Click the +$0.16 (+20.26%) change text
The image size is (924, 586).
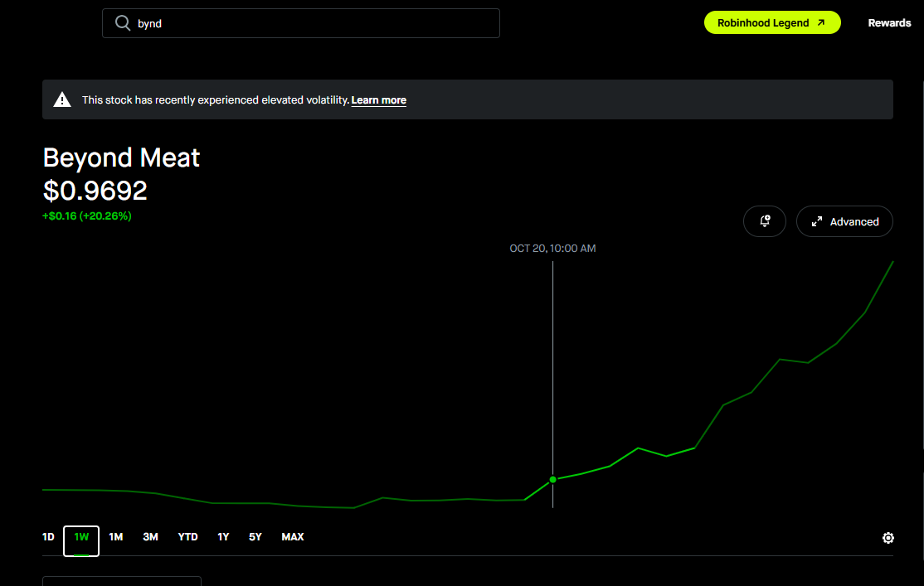click(x=86, y=216)
